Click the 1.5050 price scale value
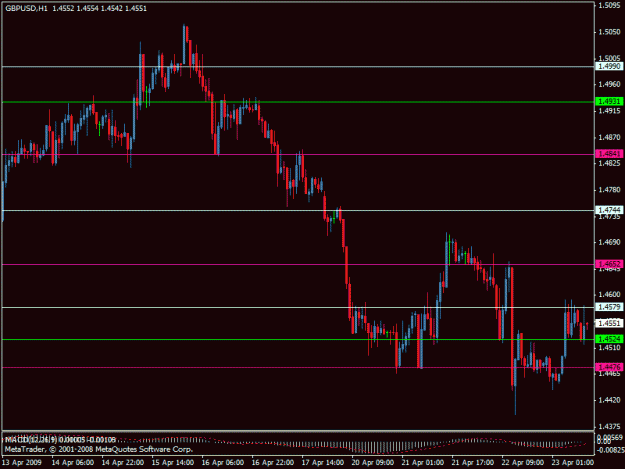 [x=609, y=31]
